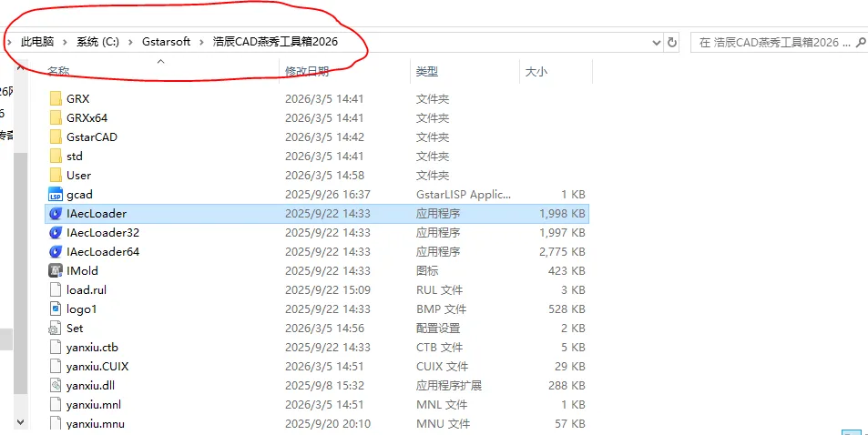Image resolution: width=868 pixels, height=435 pixels.
Task: Select the GstarCAD folder icon
Action: (x=56, y=137)
